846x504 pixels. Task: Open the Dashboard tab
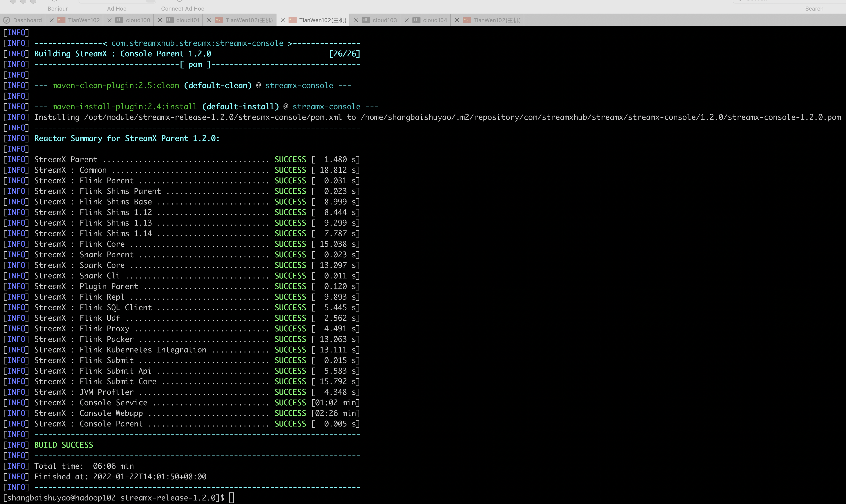[22, 20]
